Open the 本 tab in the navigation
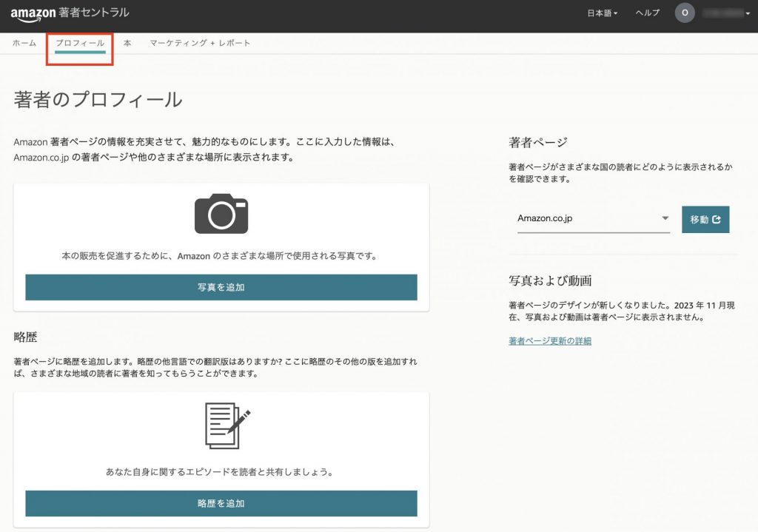Screen dimensions: 758x532 [x=127, y=43]
